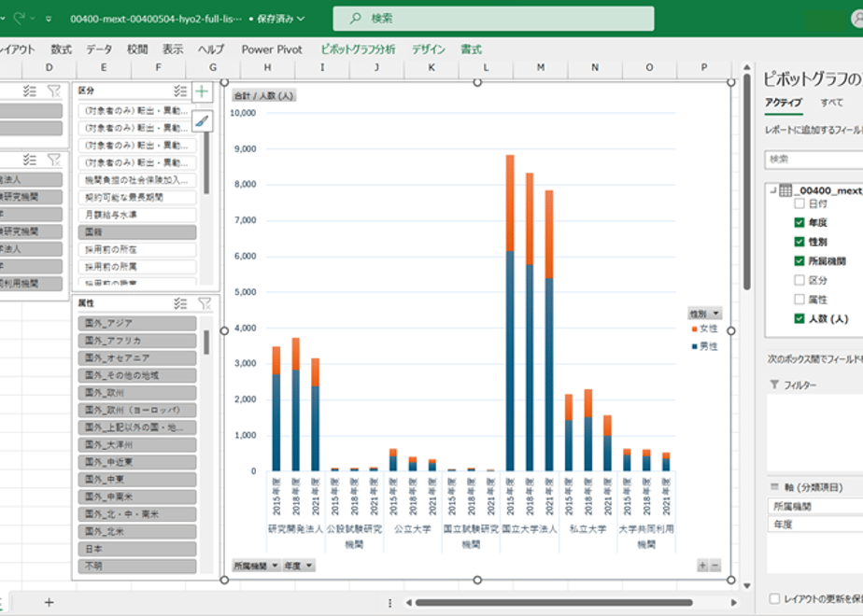Open the 年度 axis field button dropdown

click(299, 566)
